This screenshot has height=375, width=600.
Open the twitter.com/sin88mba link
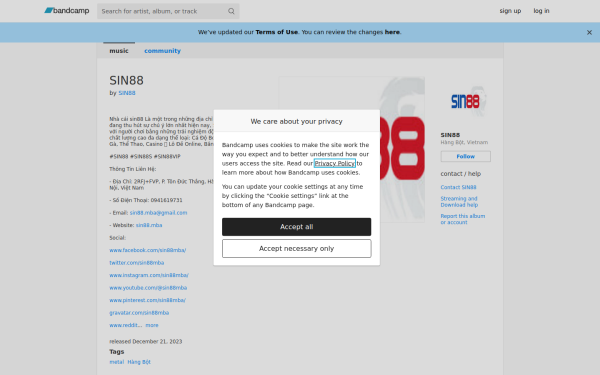tap(137, 263)
